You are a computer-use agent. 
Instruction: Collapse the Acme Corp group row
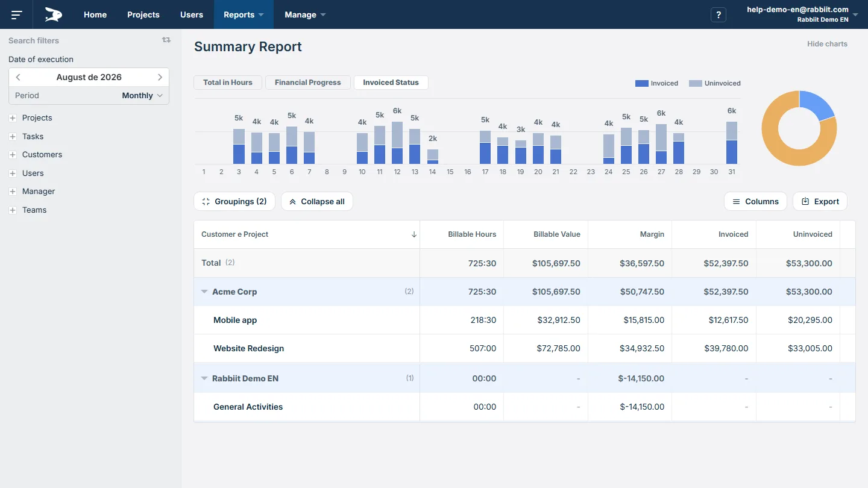pyautogui.click(x=204, y=292)
